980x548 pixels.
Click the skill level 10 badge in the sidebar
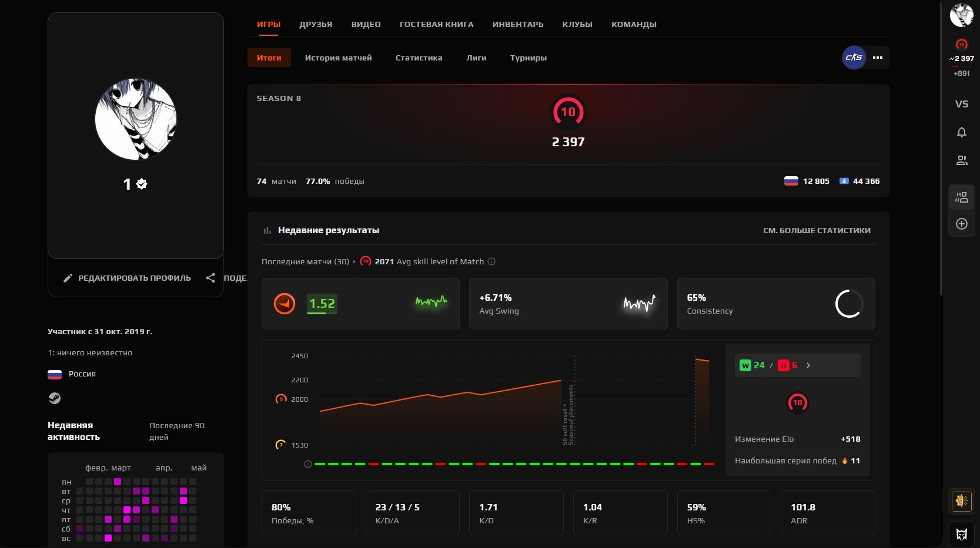(x=962, y=44)
